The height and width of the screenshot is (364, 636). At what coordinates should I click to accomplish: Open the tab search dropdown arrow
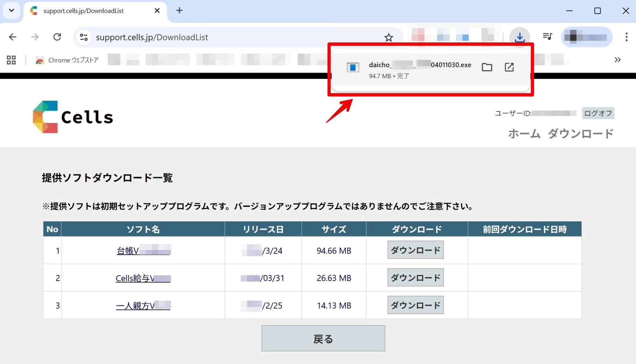pos(11,10)
